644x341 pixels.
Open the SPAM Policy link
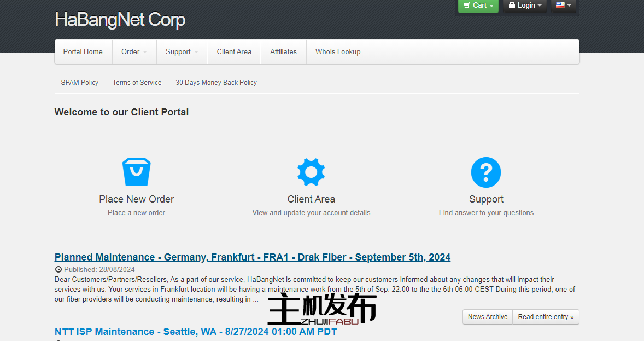click(x=80, y=83)
